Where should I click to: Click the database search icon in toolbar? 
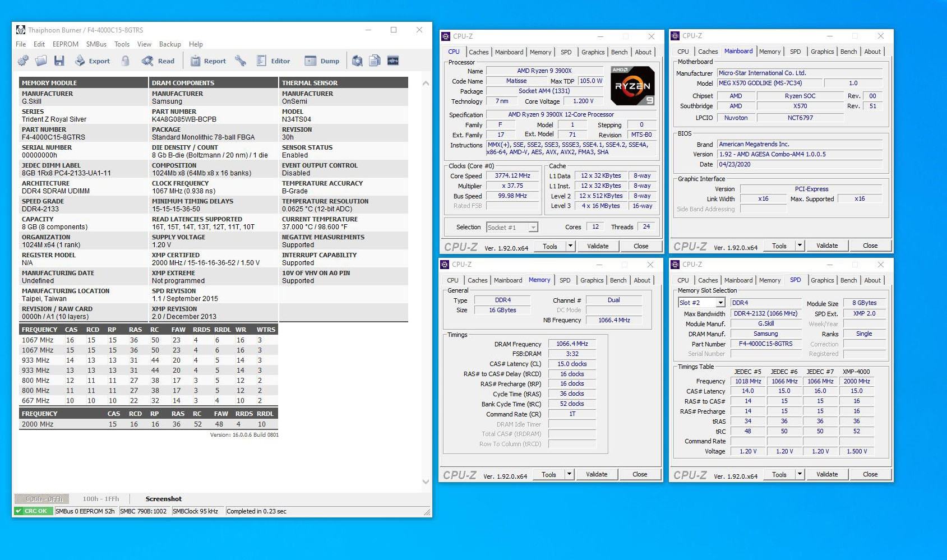[x=357, y=61]
